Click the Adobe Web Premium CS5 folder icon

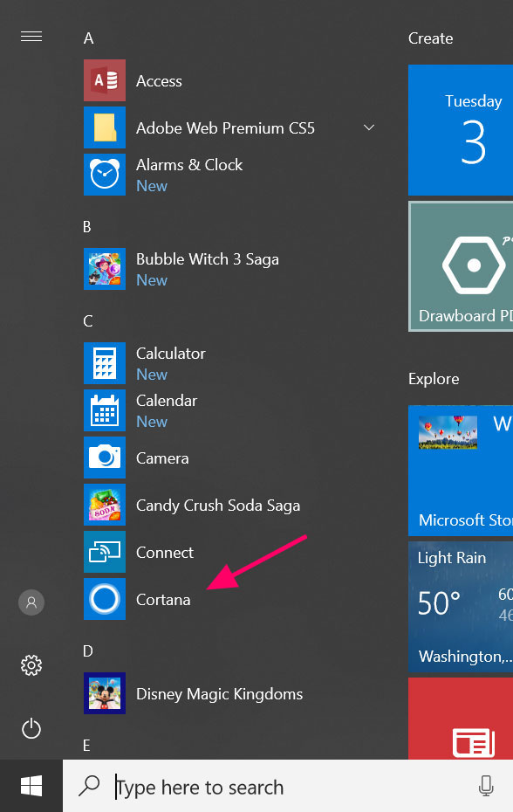[105, 127]
